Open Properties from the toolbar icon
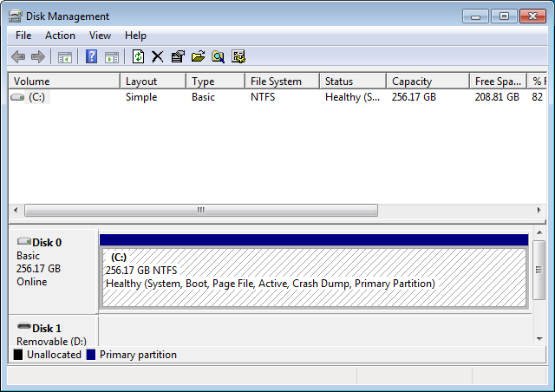The width and height of the screenshot is (555, 392). pos(178,56)
